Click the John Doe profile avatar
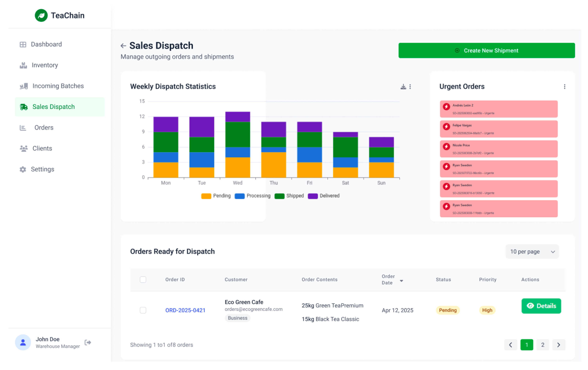 click(x=23, y=342)
